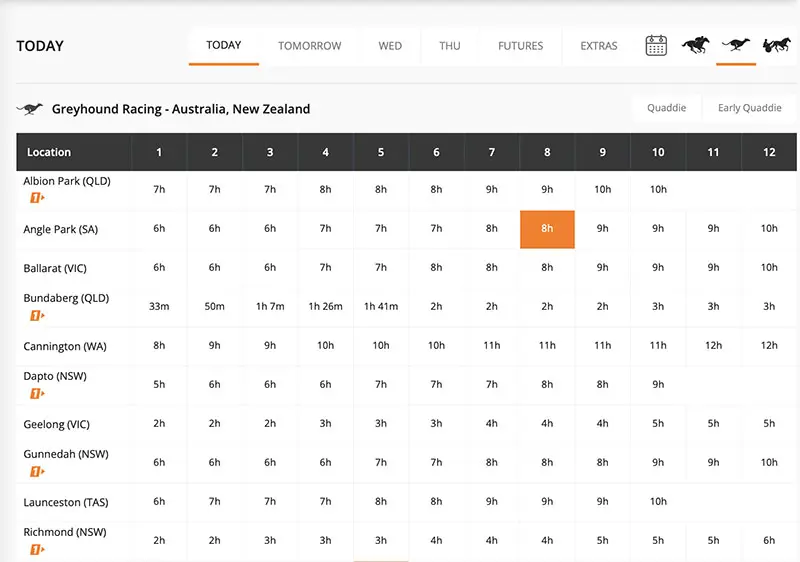Select Albion Park race 10 cell

coord(658,190)
